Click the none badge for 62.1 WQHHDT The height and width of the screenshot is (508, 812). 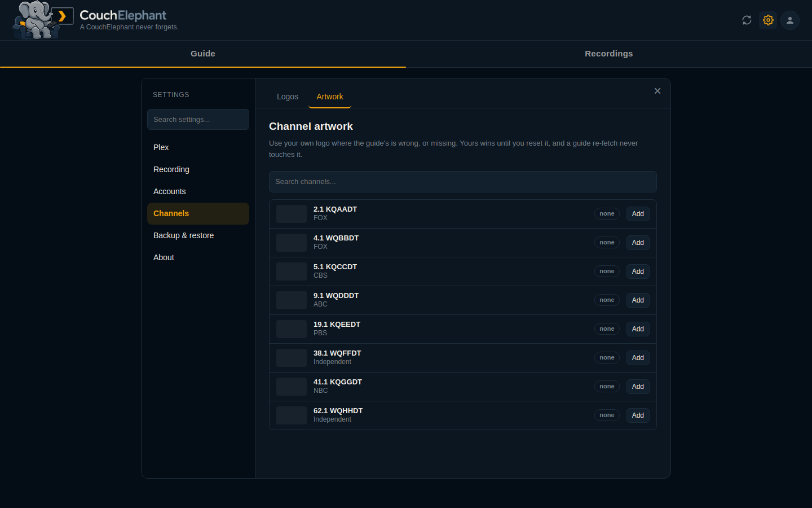pos(607,415)
